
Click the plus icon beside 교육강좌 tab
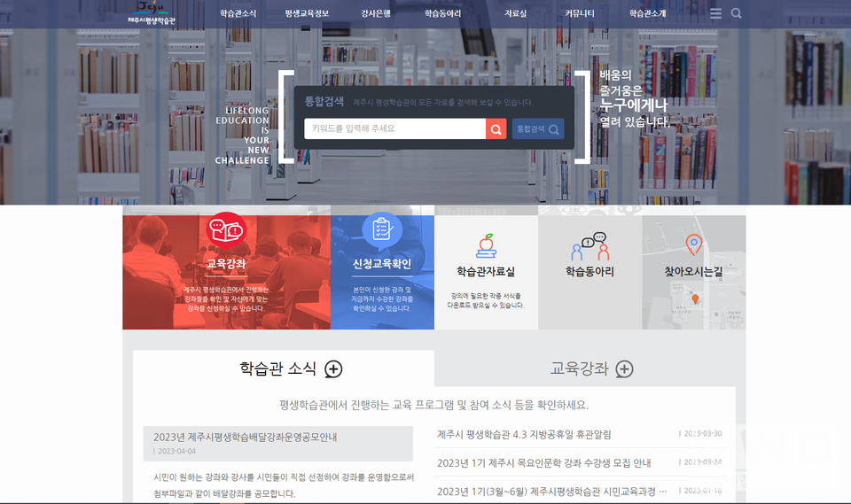pos(624,369)
